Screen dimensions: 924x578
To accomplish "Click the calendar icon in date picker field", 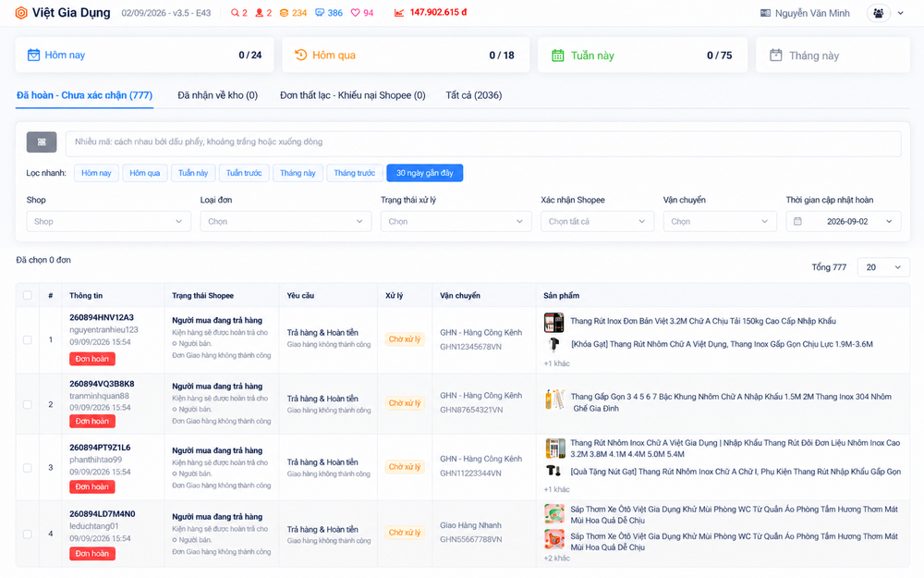I will click(797, 221).
